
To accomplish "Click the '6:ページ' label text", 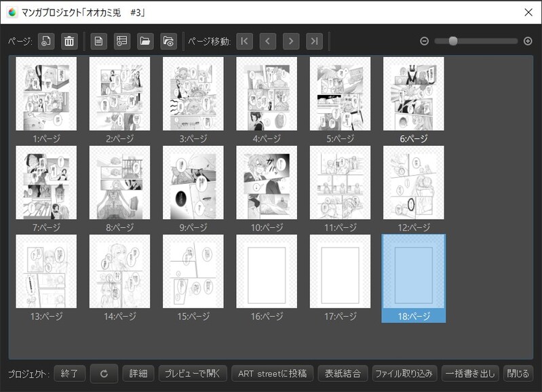I will [414, 139].
